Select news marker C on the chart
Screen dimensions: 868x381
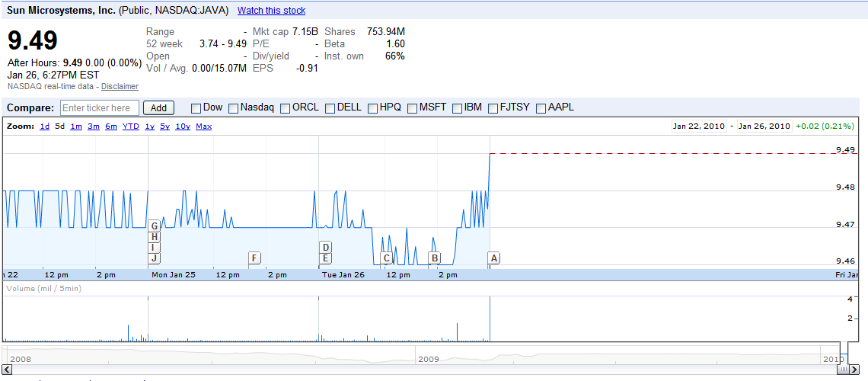tap(386, 258)
